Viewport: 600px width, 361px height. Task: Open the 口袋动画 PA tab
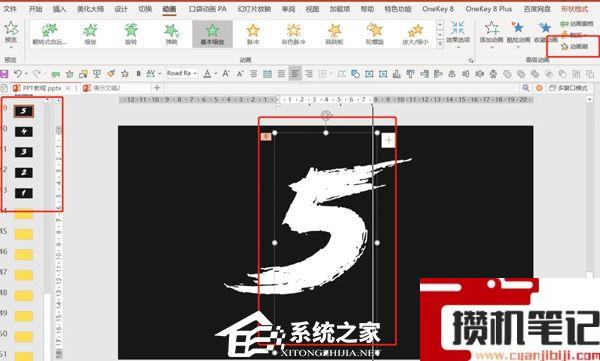coord(208,8)
